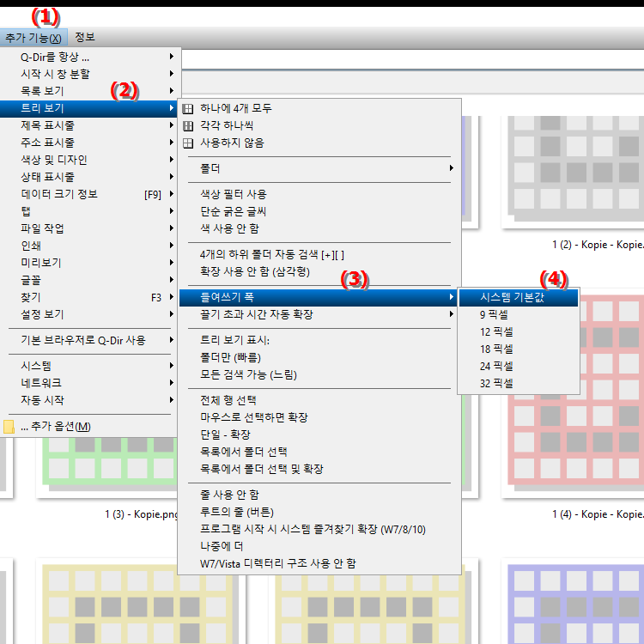
Task: Select 18 픽셀 indent width
Action: click(519, 349)
